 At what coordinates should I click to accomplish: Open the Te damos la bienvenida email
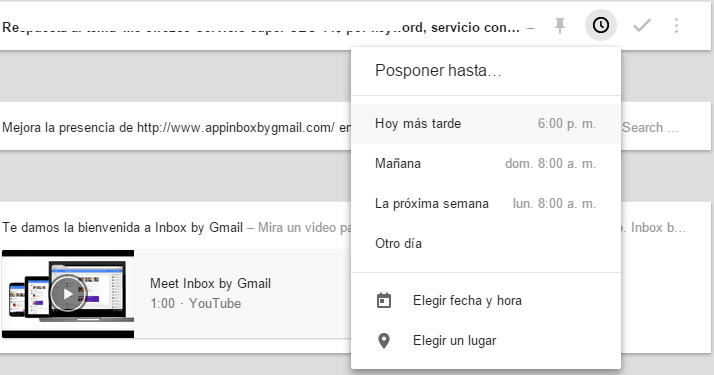[122, 227]
